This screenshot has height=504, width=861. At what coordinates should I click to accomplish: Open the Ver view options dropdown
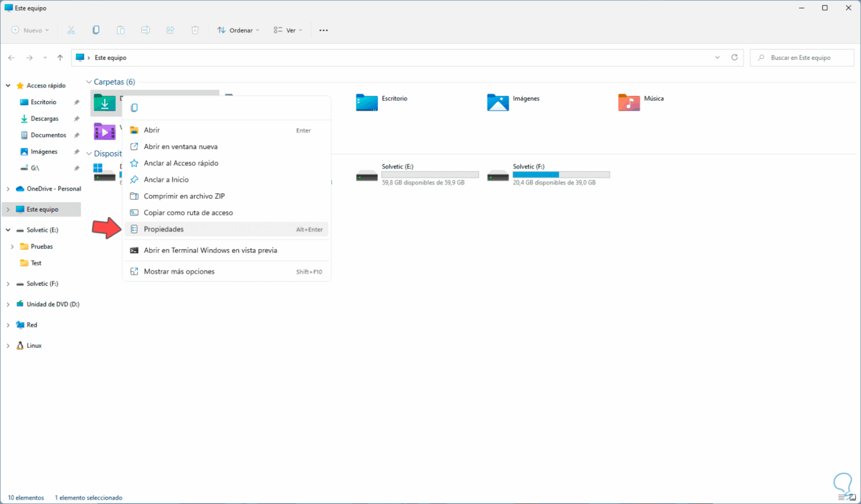pyautogui.click(x=287, y=30)
